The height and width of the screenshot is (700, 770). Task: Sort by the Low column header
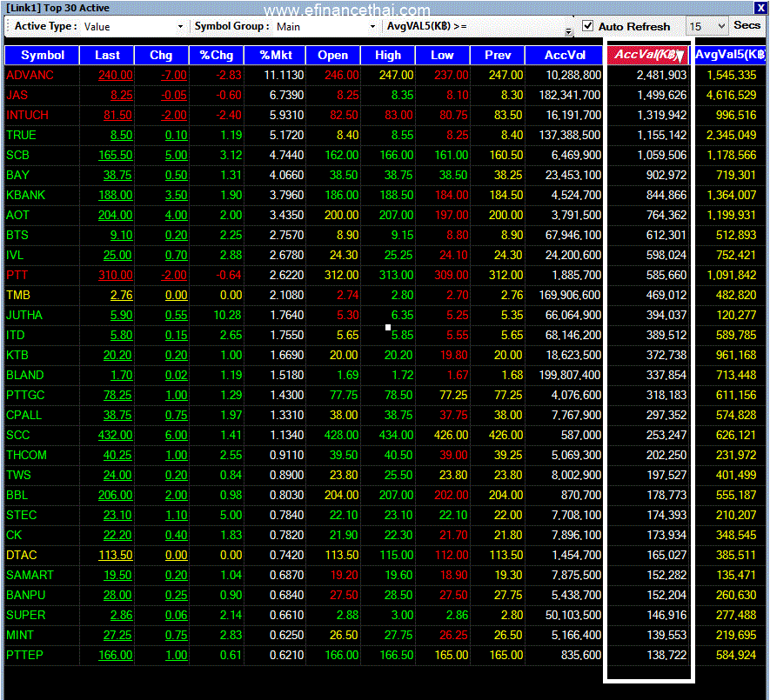443,55
